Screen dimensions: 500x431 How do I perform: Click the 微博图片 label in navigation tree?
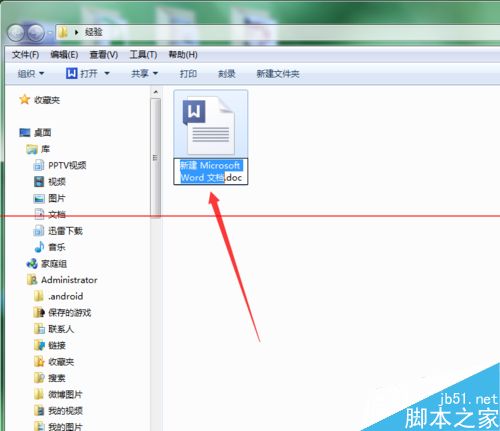pyautogui.click(x=65, y=395)
